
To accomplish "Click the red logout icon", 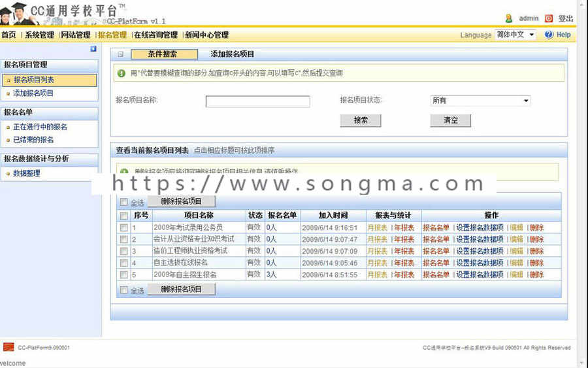I will 549,18.
